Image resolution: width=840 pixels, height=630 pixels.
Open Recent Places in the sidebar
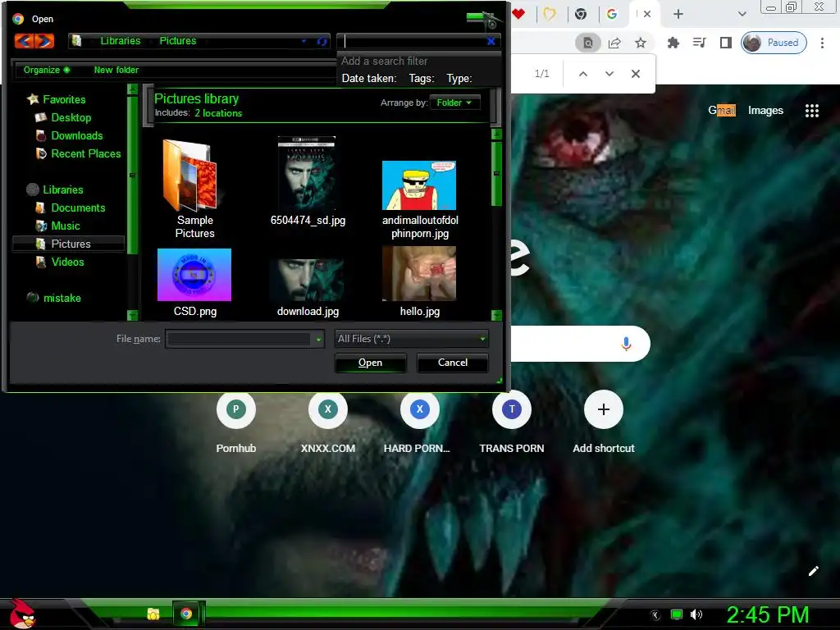tap(85, 153)
